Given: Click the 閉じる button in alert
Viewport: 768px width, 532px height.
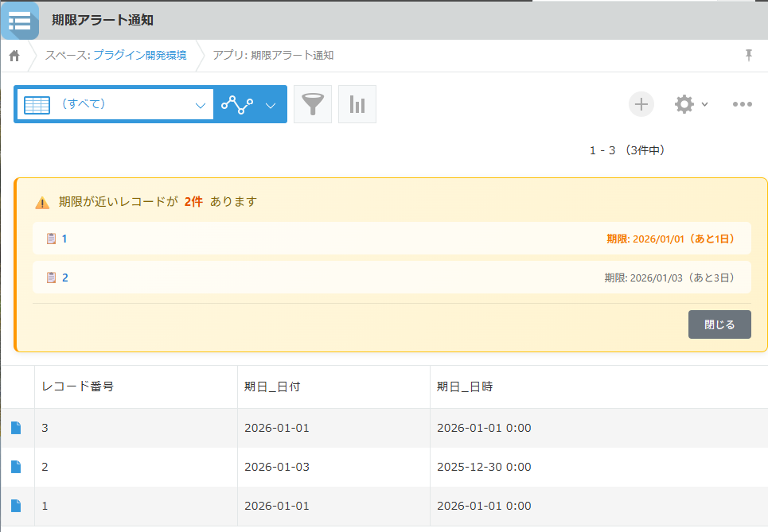Looking at the screenshot, I should 719,324.
